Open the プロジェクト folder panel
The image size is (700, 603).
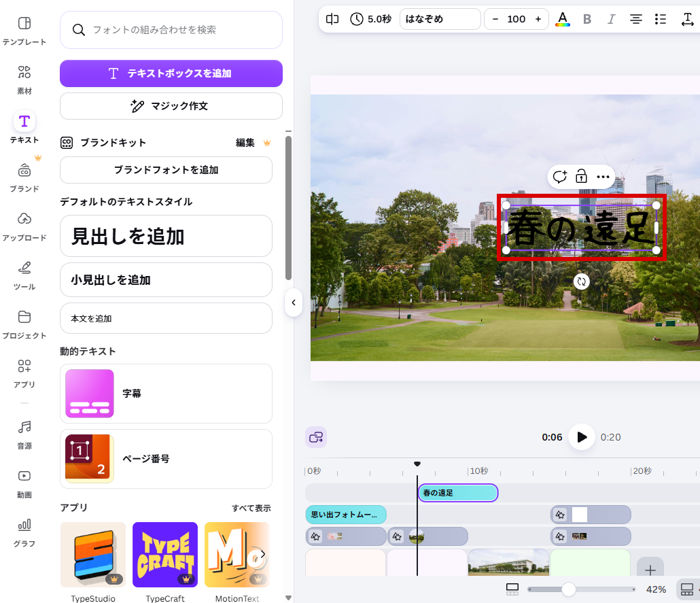[x=24, y=324]
